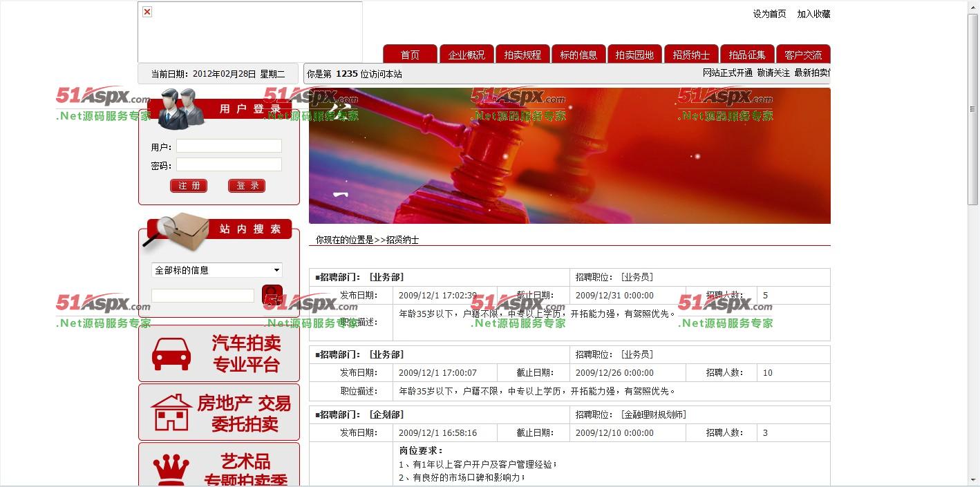Click the broken image icon in the logo area

(147, 12)
